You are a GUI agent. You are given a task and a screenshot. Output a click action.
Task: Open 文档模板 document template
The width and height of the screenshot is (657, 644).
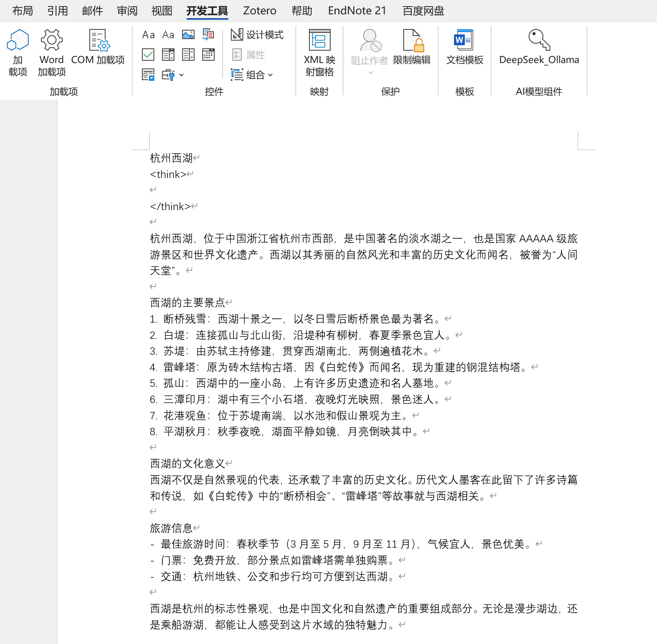[464, 47]
